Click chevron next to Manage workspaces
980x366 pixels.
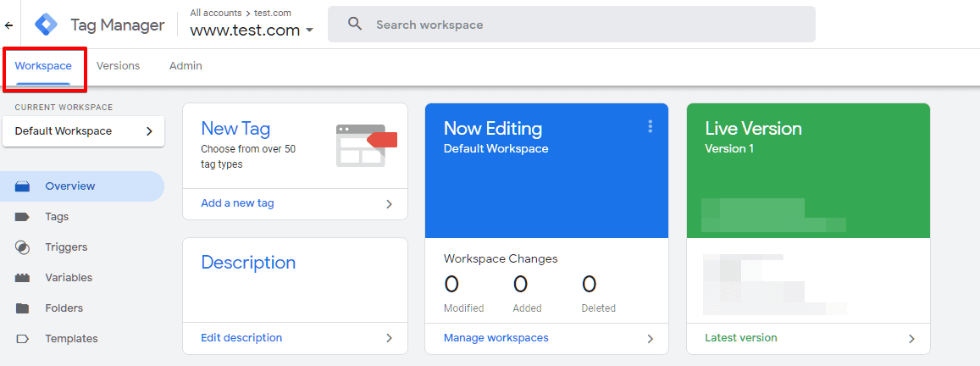650,339
